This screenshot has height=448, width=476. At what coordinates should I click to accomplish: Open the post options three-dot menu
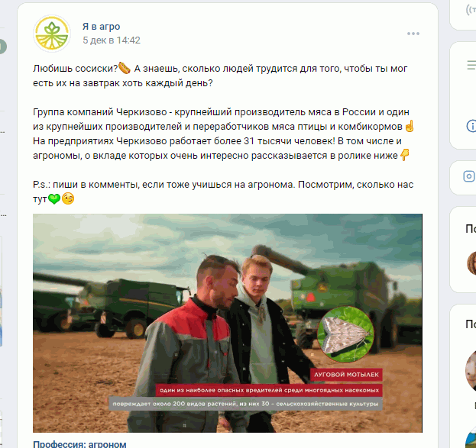[x=413, y=34]
